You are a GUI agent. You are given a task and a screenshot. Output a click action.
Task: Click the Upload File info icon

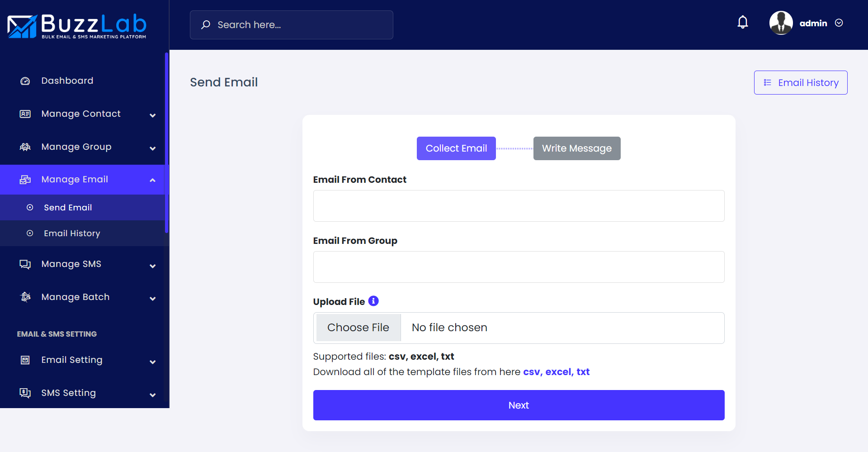[x=373, y=301]
